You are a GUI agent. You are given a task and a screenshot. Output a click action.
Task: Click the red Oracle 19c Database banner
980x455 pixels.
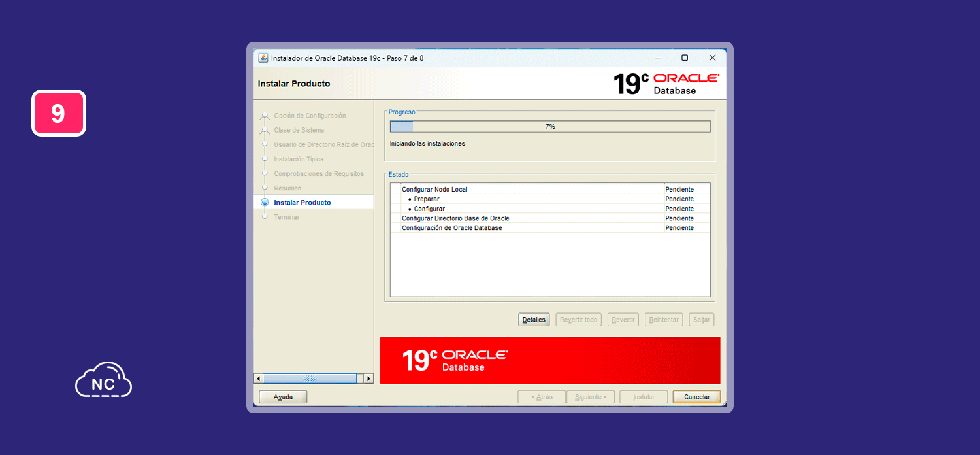(550, 360)
